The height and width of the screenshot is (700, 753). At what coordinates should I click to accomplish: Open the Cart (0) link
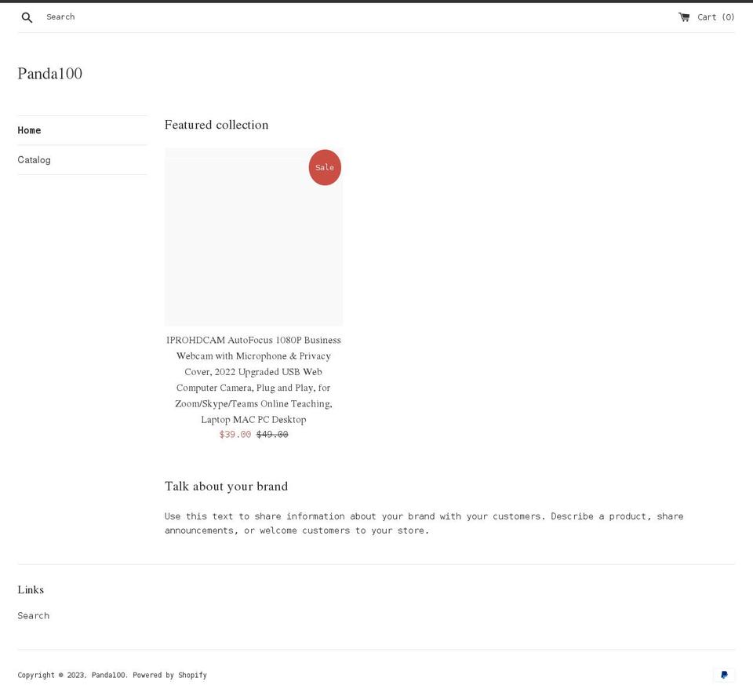(x=707, y=17)
